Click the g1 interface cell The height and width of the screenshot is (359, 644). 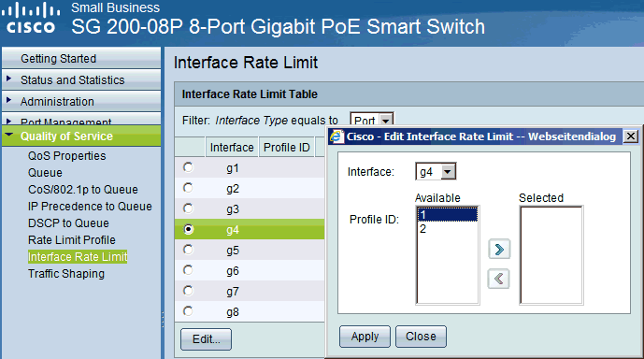point(233,168)
